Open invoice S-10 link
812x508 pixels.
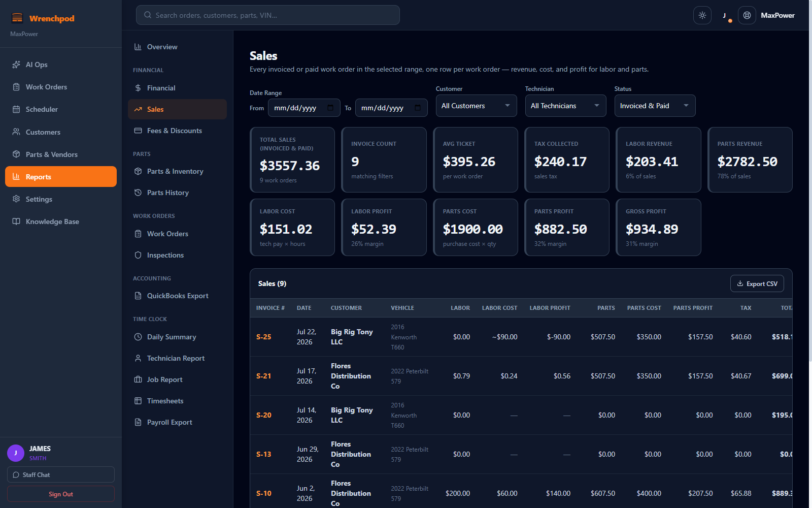264,493
